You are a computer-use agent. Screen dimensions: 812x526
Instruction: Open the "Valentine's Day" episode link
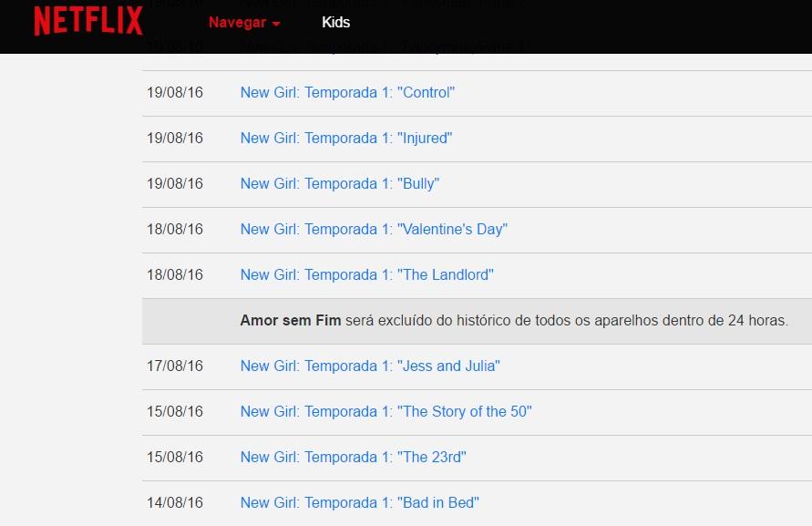pos(374,230)
